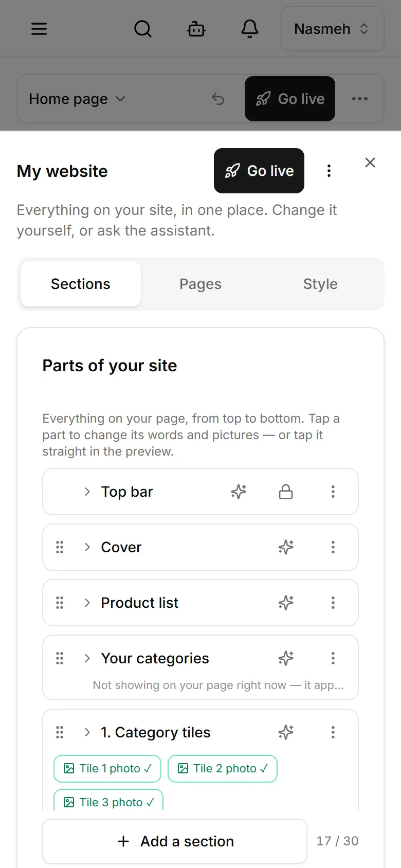Image resolution: width=401 pixels, height=868 pixels.
Task: Click the Parts of your site heading
Action: tap(110, 366)
